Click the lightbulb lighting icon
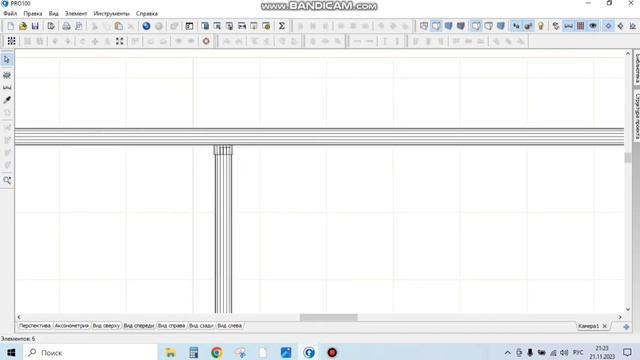 [x=541, y=26]
